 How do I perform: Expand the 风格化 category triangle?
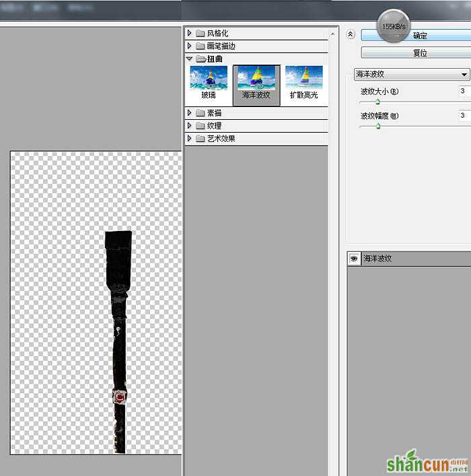pos(190,33)
